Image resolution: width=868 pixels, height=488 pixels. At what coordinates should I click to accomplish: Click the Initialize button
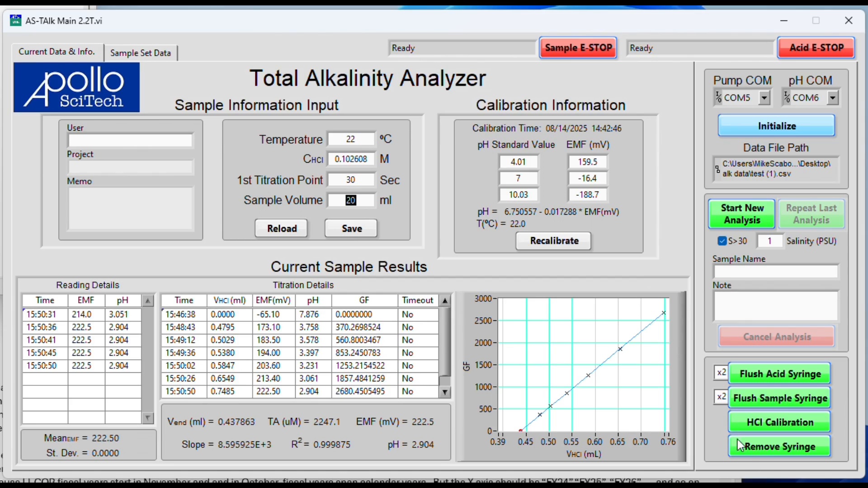click(776, 126)
